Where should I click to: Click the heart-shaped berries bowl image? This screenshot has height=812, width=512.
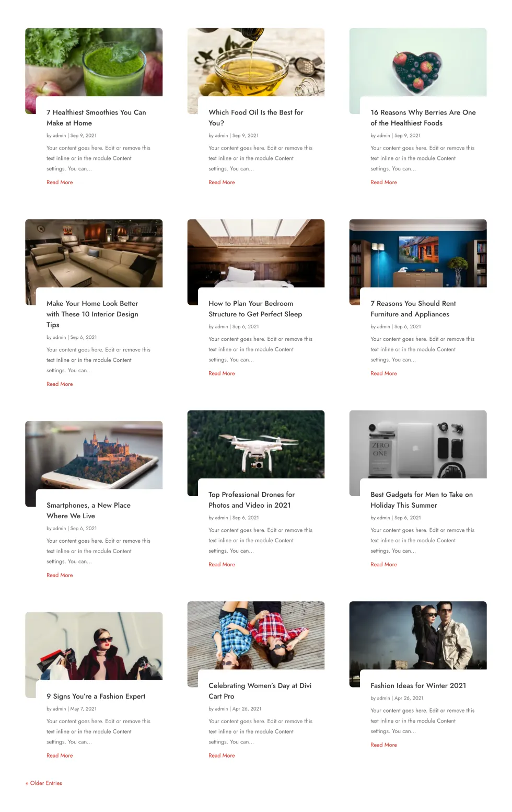pos(418,62)
